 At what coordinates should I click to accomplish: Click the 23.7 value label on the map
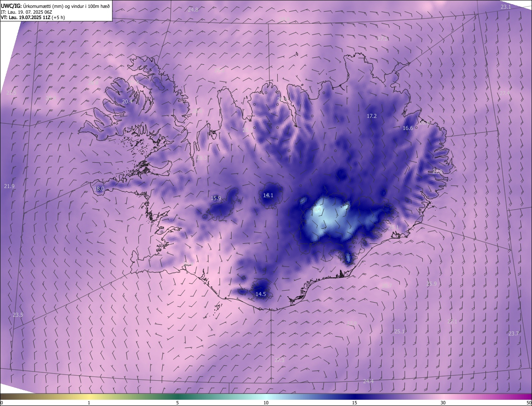pos(514,334)
